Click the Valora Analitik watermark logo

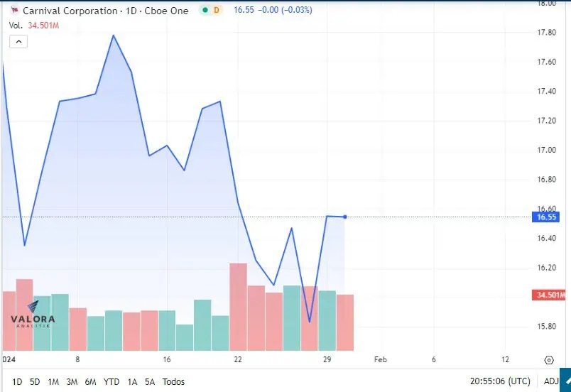pos(33,315)
